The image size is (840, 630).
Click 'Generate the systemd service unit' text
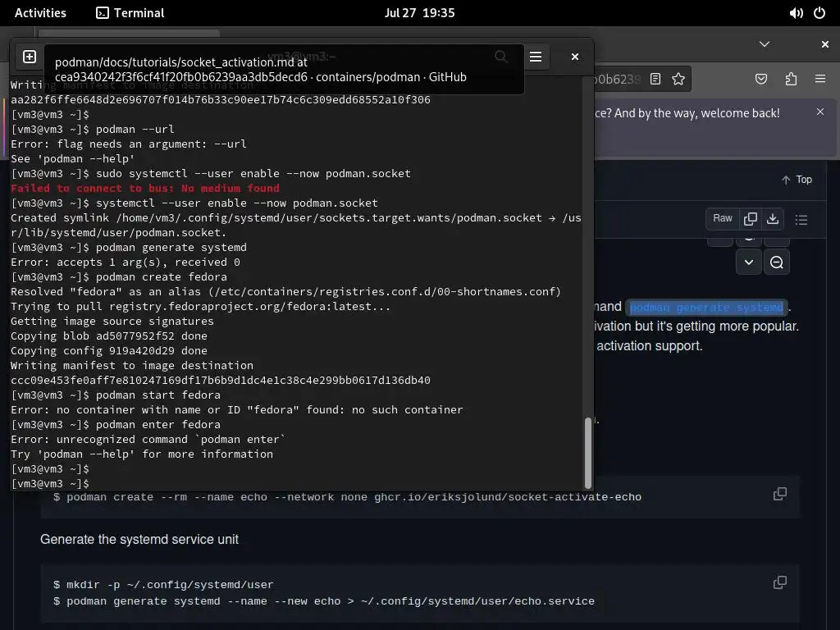139,540
